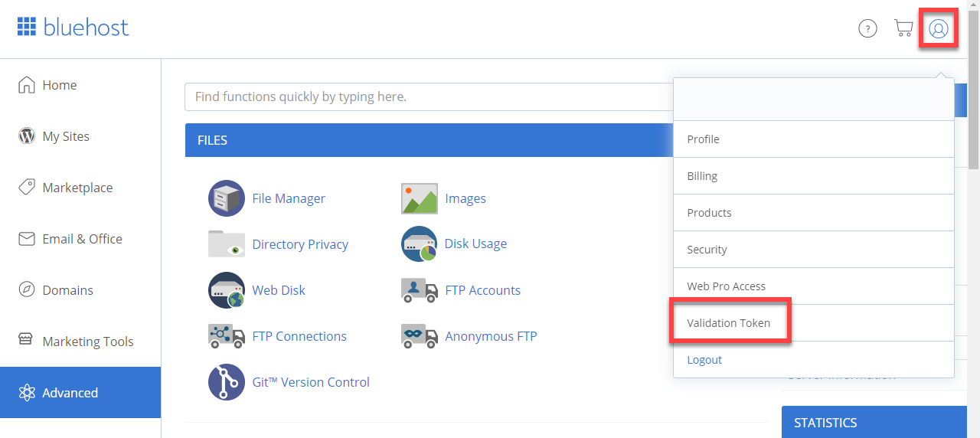Select Validation Token in account menu

point(814,323)
